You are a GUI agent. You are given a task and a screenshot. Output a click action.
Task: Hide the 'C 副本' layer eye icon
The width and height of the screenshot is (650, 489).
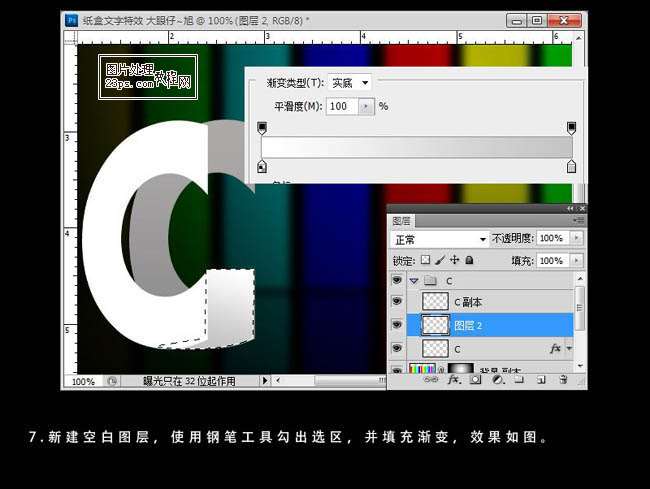[x=397, y=301]
